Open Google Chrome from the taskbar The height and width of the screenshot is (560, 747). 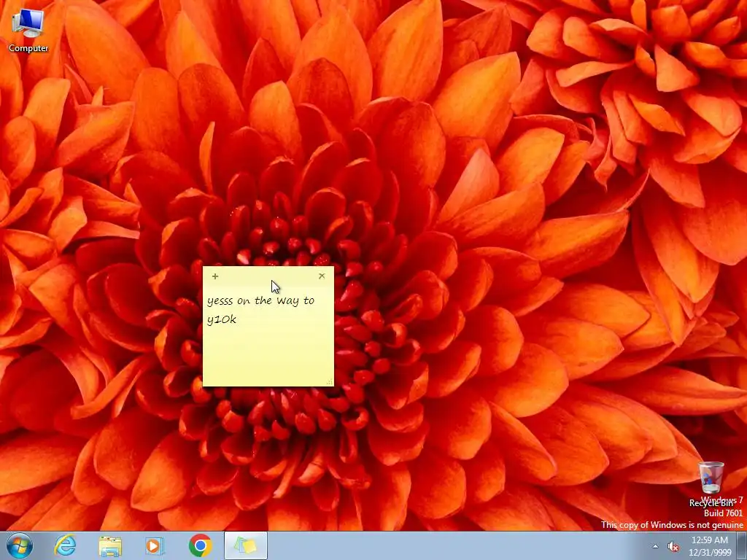(x=200, y=545)
